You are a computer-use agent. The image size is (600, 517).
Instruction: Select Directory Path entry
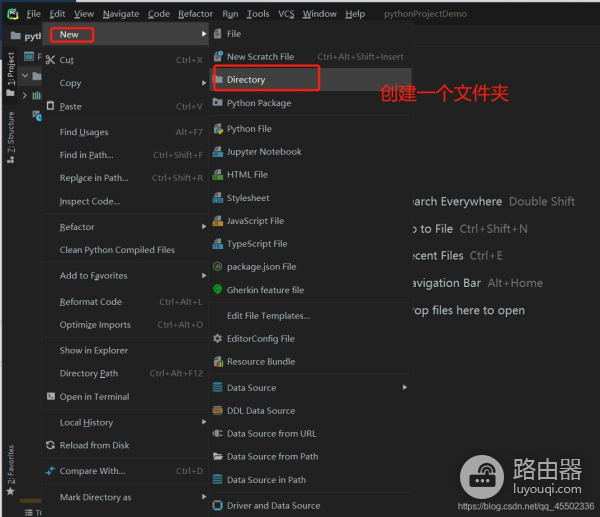tap(126, 373)
